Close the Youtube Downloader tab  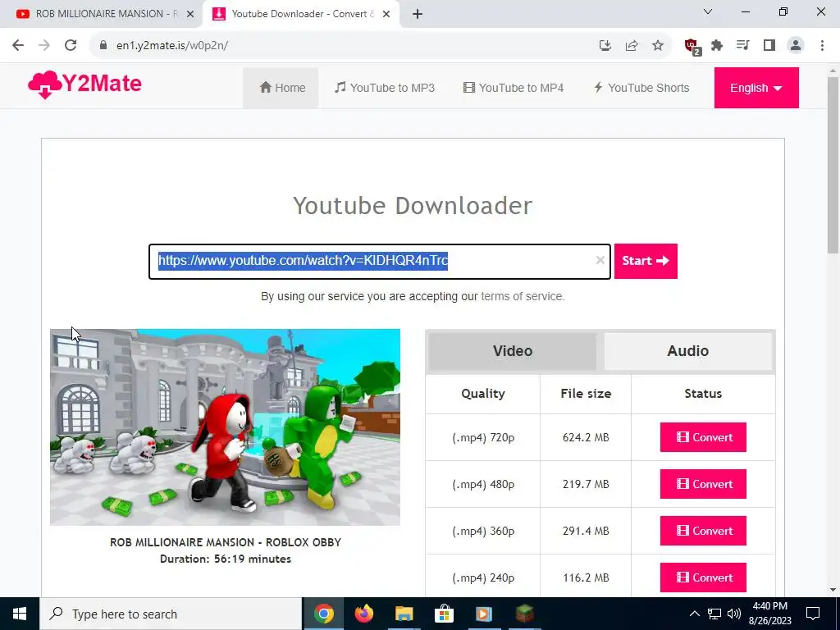(x=386, y=14)
